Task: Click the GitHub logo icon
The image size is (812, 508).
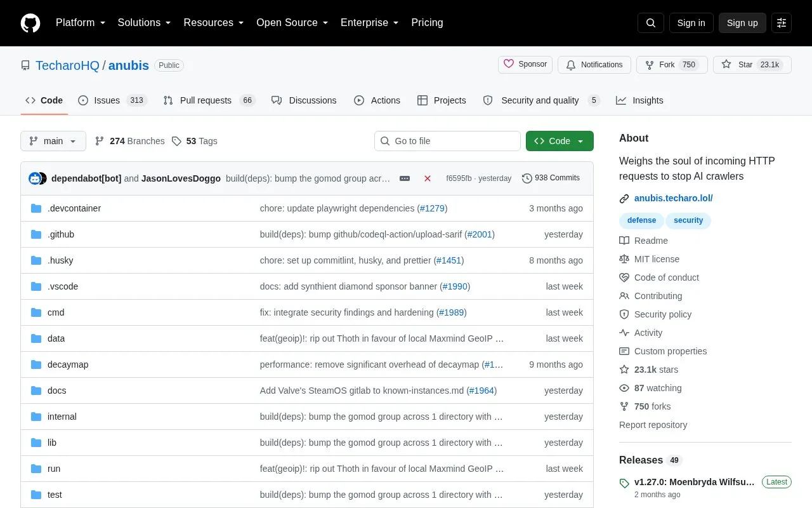Action: click(x=30, y=23)
